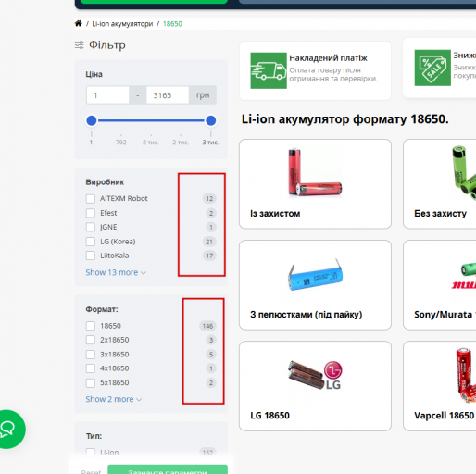Viewport: 476px width, 474px height.
Task: Open the 18650 breadcrumb item
Action: click(172, 24)
